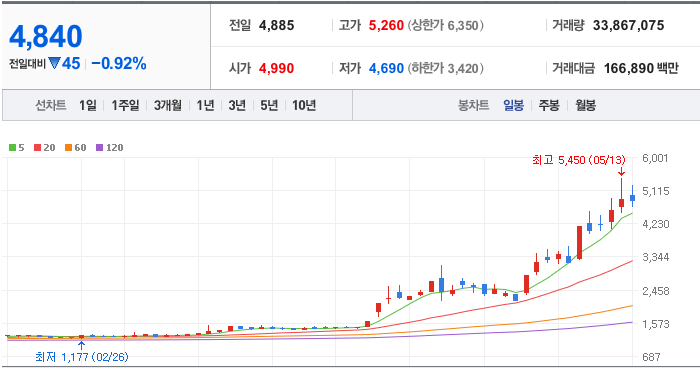Switch chart to 3개월 range
The width and height of the screenshot is (700, 370).
point(168,105)
